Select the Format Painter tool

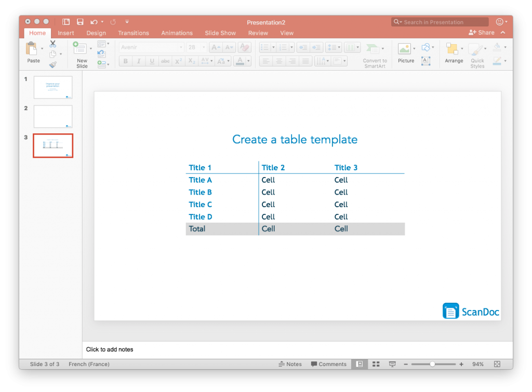point(54,65)
